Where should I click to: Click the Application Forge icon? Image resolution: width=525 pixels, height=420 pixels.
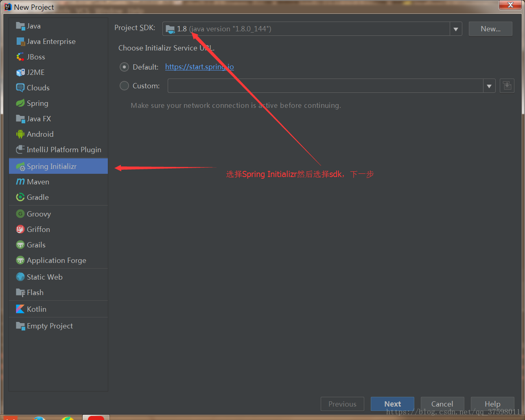coord(20,260)
